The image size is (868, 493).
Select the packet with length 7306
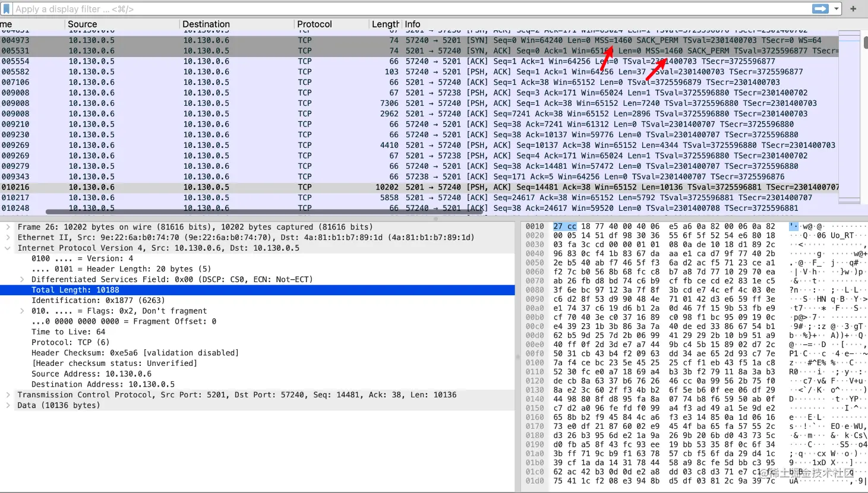click(x=419, y=103)
